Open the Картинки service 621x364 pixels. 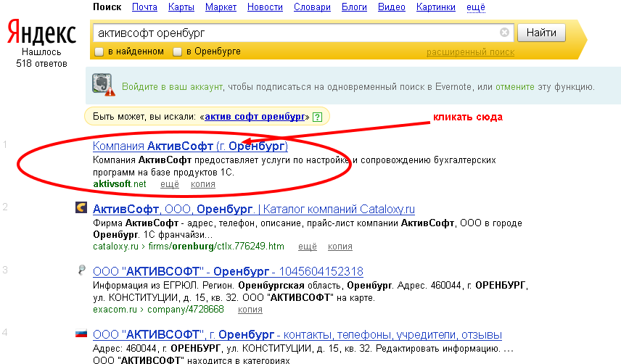436,7
